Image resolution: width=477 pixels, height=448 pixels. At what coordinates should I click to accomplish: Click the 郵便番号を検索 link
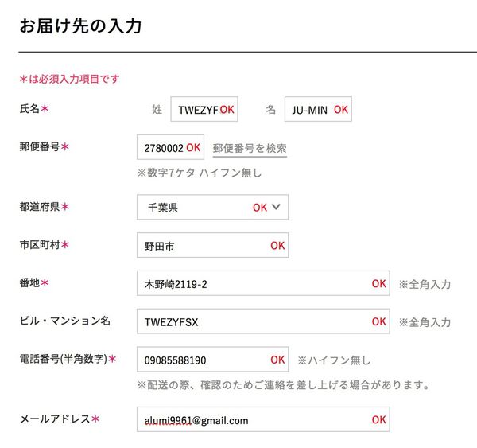(250, 148)
